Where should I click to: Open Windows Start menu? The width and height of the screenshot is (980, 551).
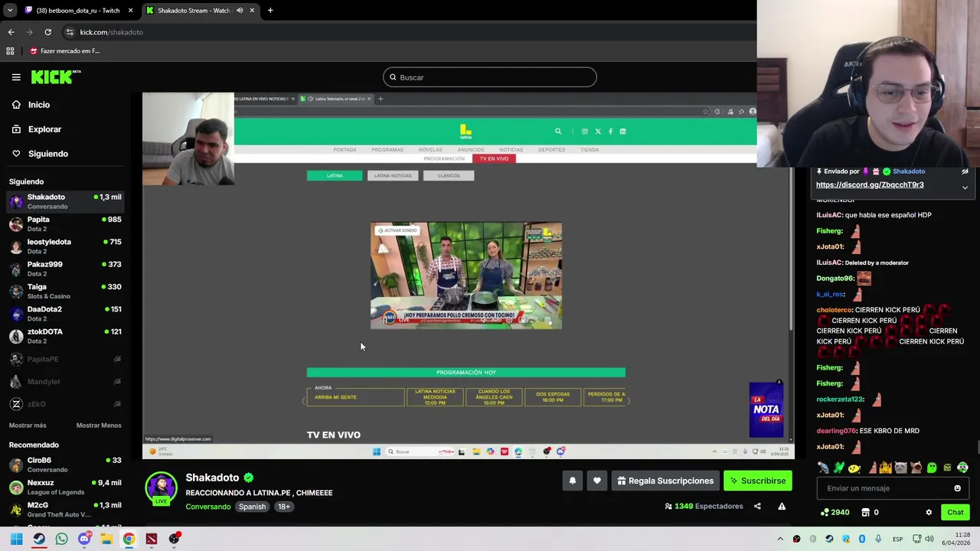coord(16,539)
